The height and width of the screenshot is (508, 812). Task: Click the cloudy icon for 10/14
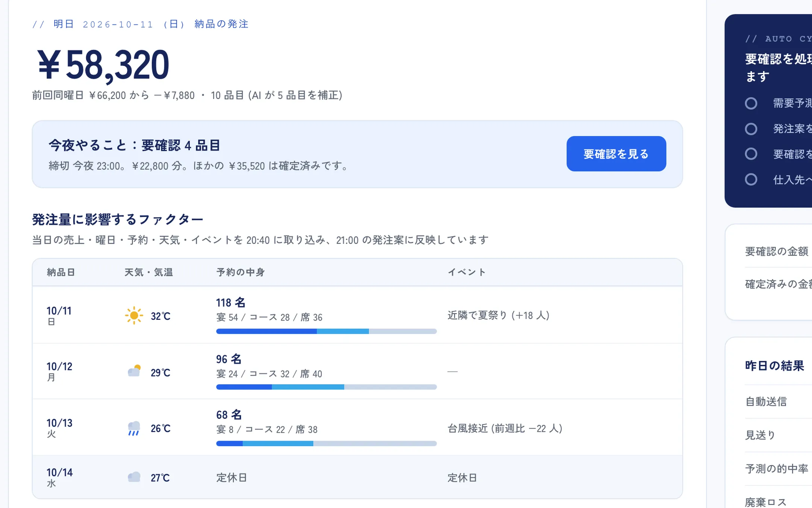pyautogui.click(x=134, y=477)
